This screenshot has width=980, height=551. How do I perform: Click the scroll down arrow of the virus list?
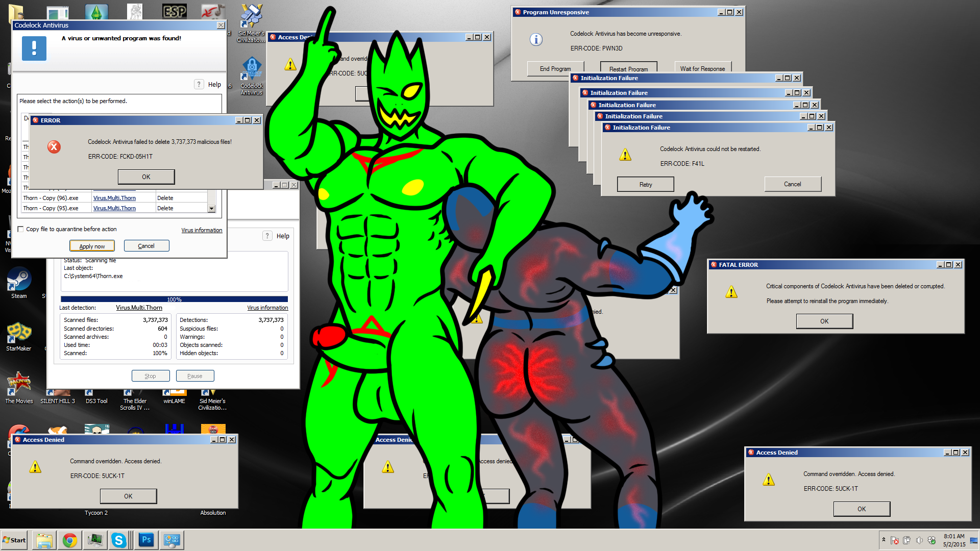[212, 208]
